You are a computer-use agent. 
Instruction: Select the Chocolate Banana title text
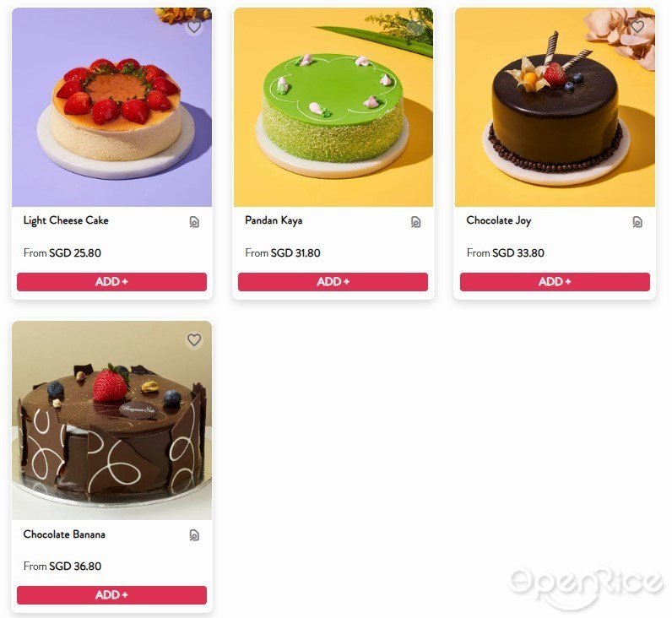pyautogui.click(x=64, y=534)
